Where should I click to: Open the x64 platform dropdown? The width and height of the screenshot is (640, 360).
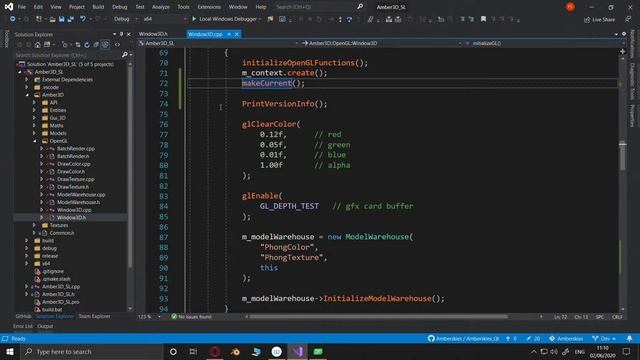point(164,19)
